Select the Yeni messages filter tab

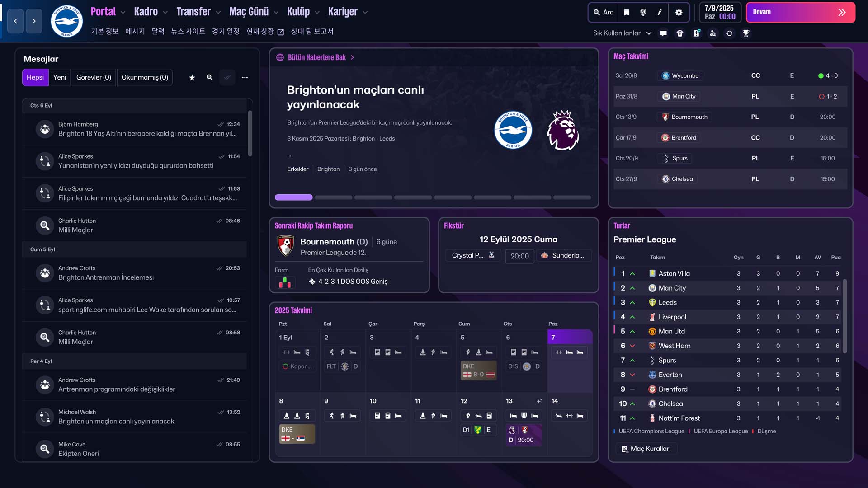[x=60, y=77]
